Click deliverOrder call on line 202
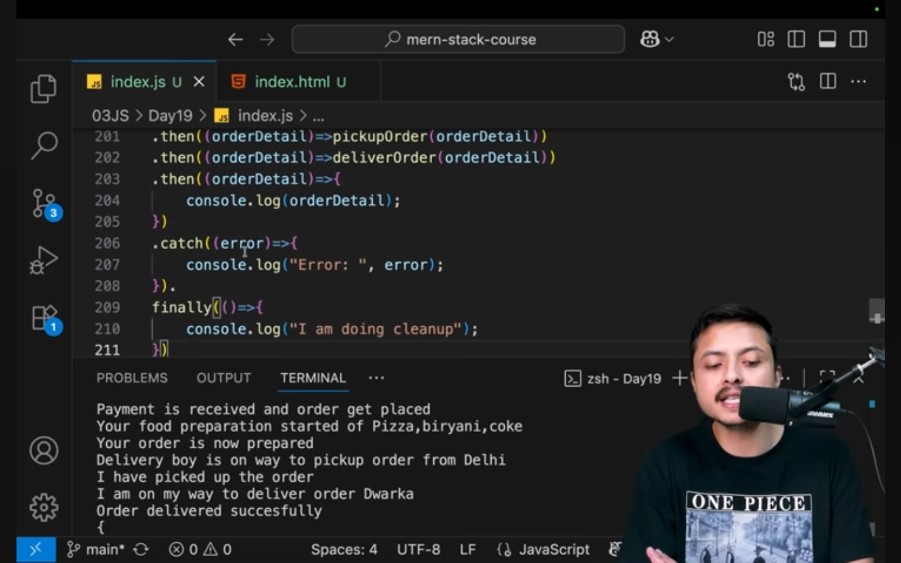901x563 pixels. pyautogui.click(x=384, y=158)
